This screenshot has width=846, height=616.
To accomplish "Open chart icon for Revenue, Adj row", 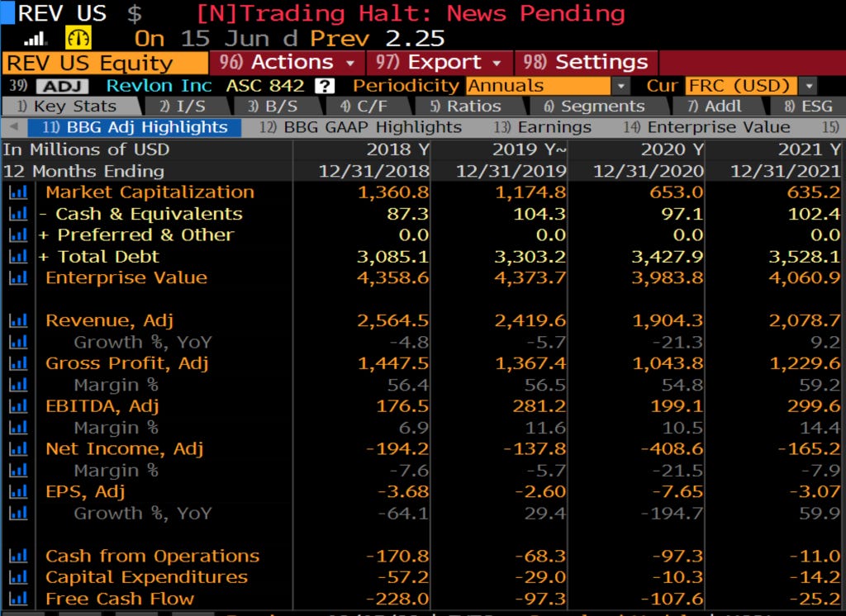I will pos(18,320).
